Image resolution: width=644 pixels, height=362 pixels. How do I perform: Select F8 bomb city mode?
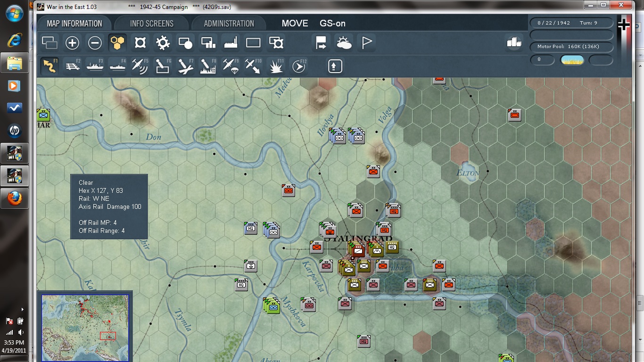click(x=208, y=66)
